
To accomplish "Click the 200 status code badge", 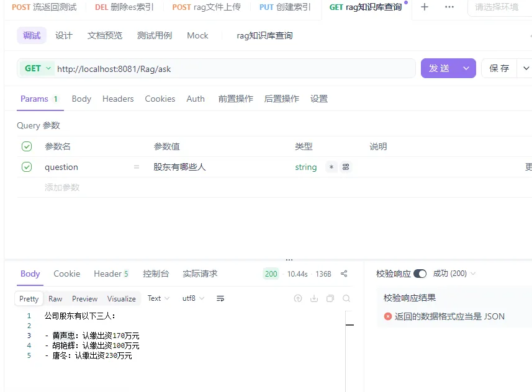I will (x=271, y=274).
